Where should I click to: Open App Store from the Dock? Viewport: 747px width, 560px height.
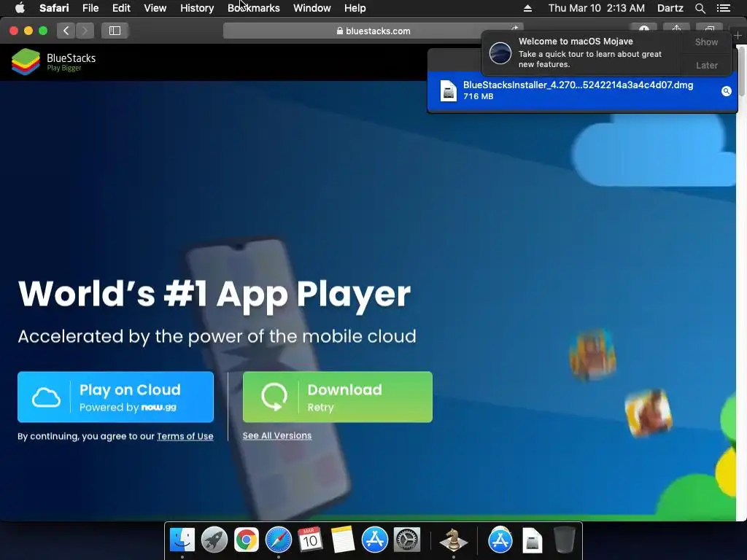tap(374, 540)
